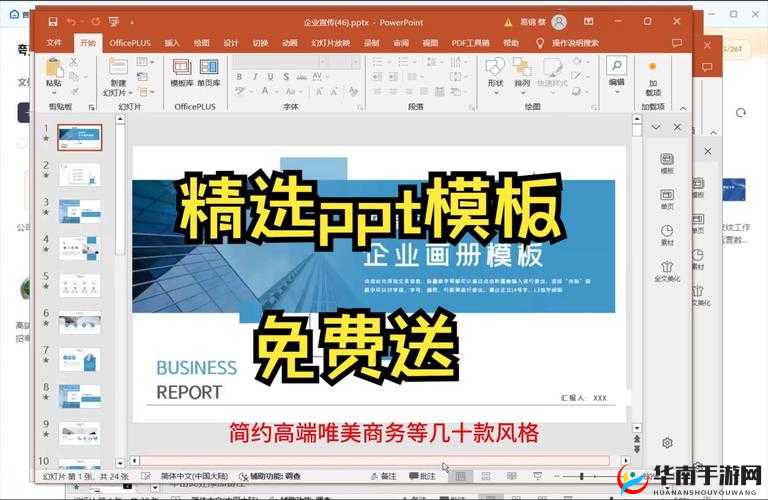Screen dimensions: 768x500
Task: Click the 帮助 Help tab
Action: pyautogui.click(x=511, y=43)
